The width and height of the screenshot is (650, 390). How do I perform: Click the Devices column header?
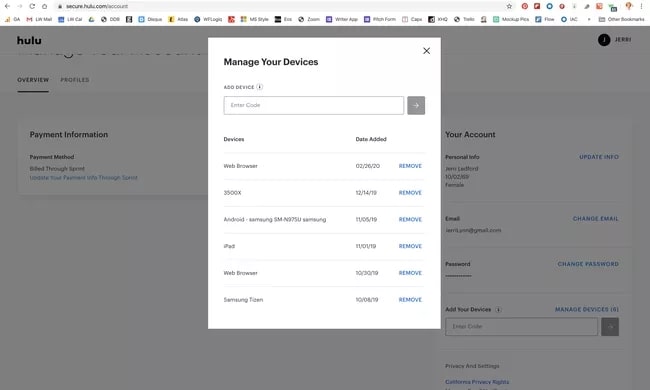tap(234, 139)
